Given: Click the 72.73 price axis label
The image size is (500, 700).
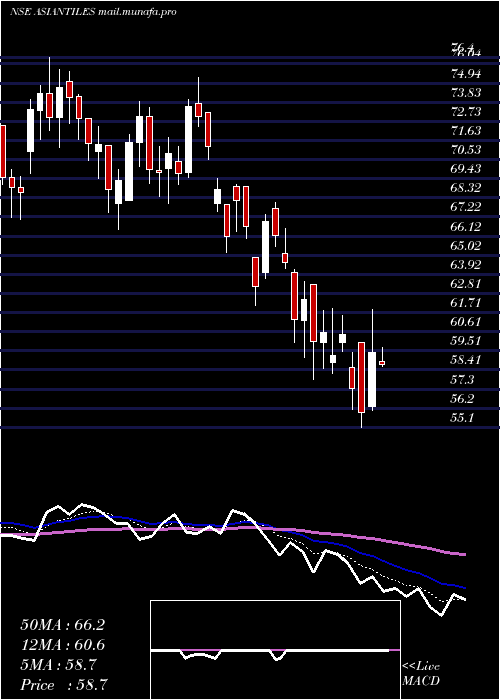Looking at the screenshot, I should [466, 112].
